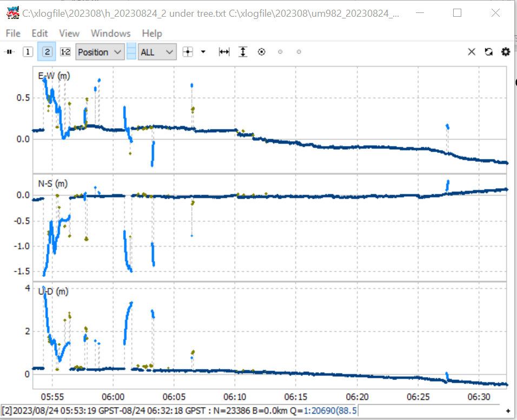Viewport: 517px width, 420px height.
Task: Open the options gear icon
Action: 506,52
